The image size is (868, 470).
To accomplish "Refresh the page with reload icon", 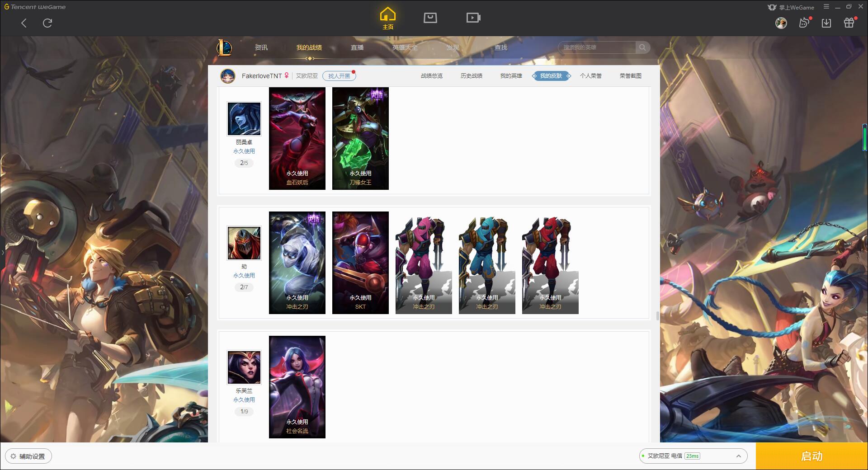I will (47, 23).
